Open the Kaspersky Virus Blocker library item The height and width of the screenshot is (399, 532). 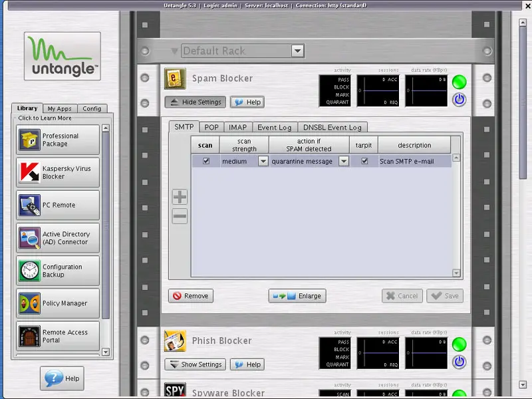click(58, 172)
